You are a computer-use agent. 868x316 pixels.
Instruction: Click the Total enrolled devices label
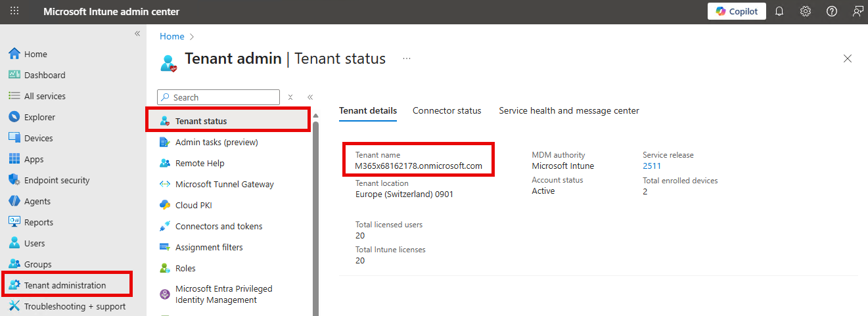click(680, 180)
